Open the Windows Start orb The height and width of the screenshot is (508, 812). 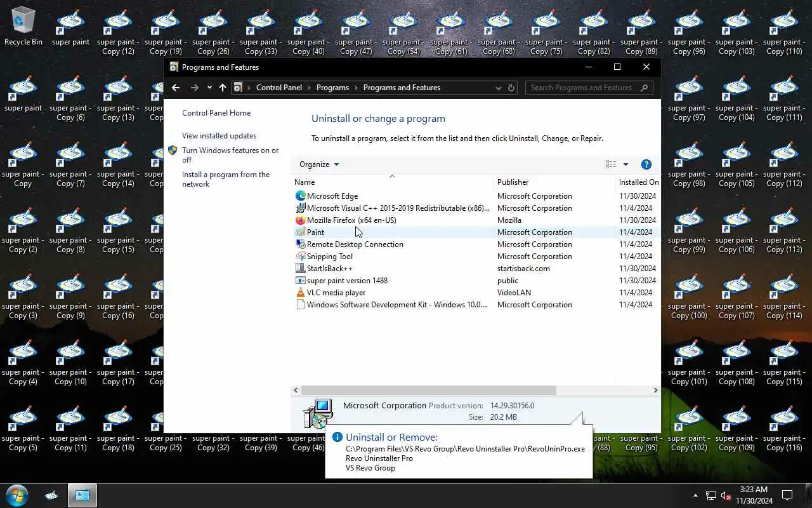(x=16, y=495)
